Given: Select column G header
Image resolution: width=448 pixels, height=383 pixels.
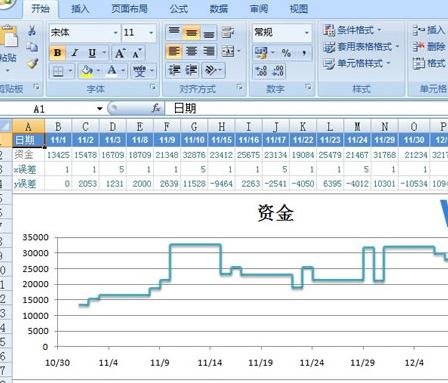Looking at the screenshot, I should (194, 126).
